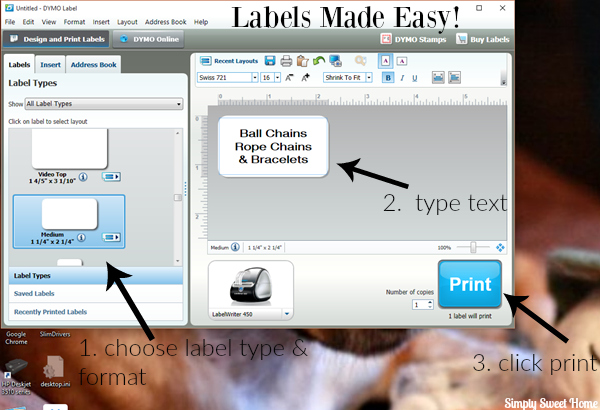This screenshot has width=600, height=410.
Task: Click scroll up arrow in label list
Action: tap(178, 133)
